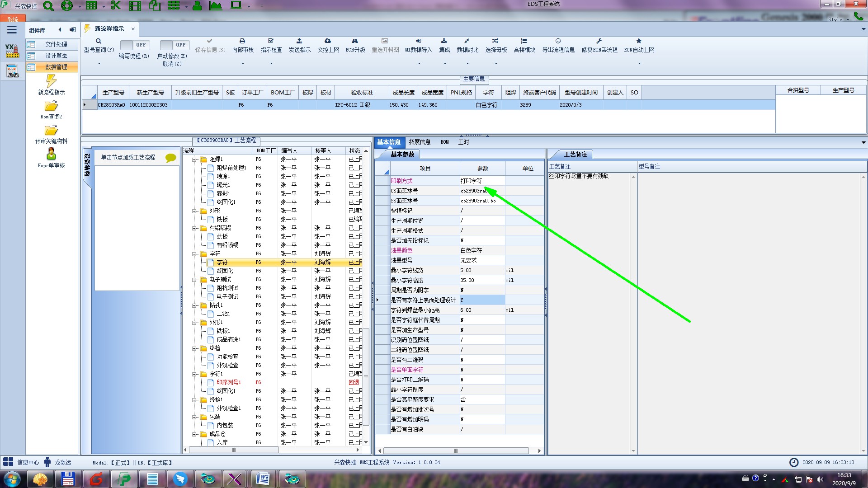Select the 基本信息 tab
868x488 pixels.
[x=389, y=142]
